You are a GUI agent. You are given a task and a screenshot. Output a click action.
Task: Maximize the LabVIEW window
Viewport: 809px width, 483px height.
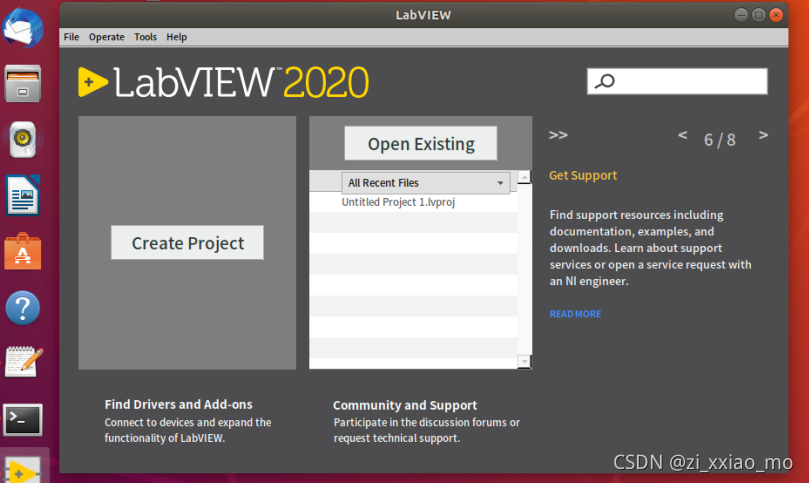coord(758,15)
